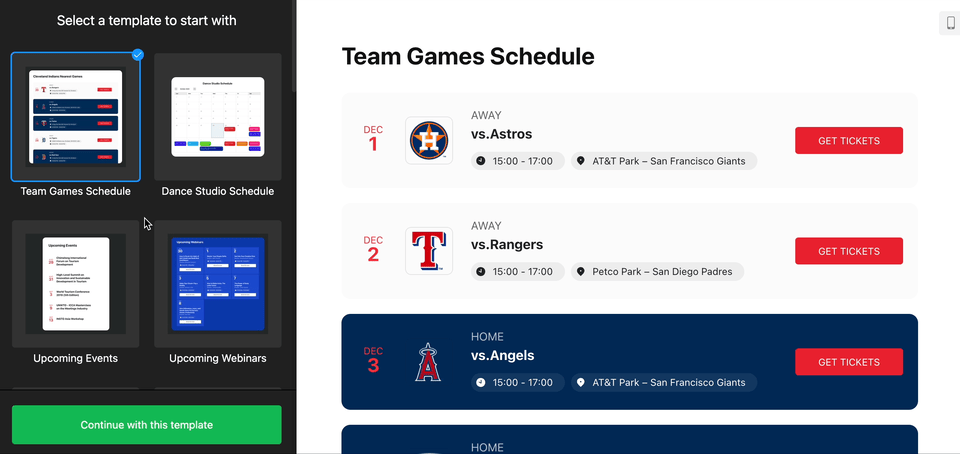
Task: Select the Team Games Schedule template thumbnail
Action: (76, 117)
